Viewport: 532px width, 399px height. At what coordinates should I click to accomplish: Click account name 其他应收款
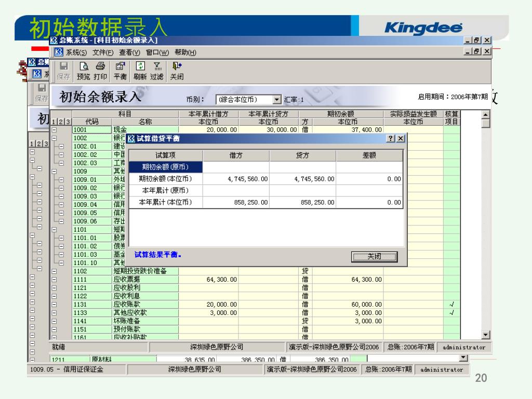tap(130, 313)
